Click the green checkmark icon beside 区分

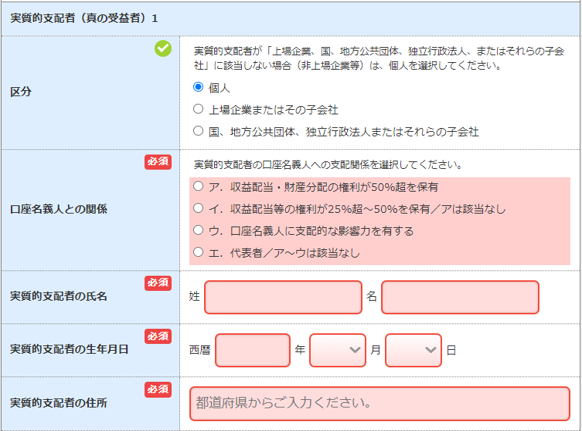163,49
